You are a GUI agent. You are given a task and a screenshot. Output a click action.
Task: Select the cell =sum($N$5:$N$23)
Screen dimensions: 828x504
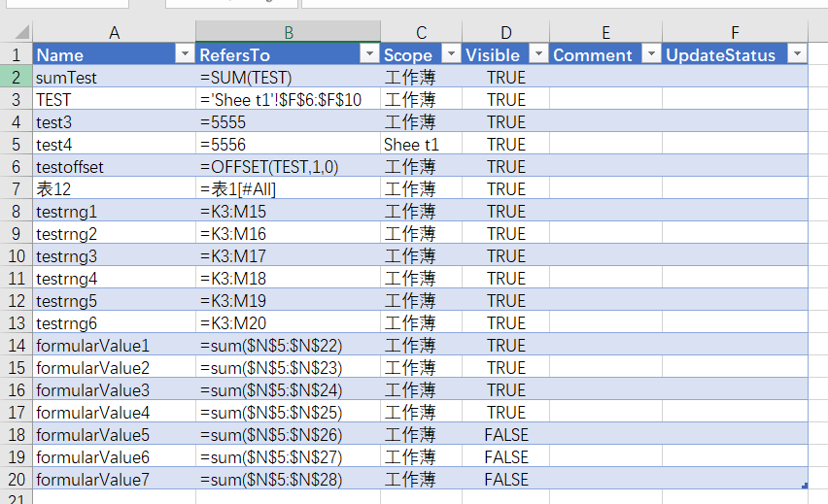pos(289,368)
